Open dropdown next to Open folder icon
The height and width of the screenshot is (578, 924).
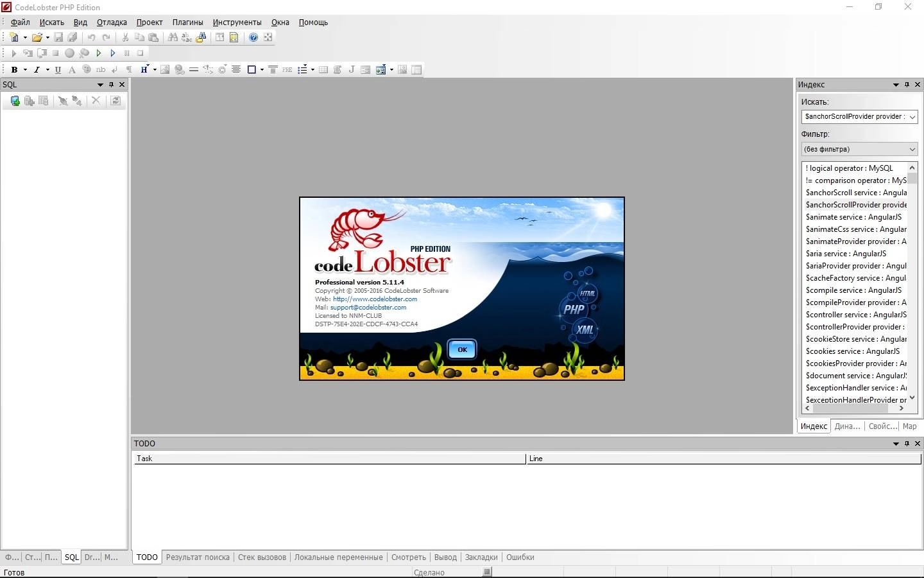[47, 37]
